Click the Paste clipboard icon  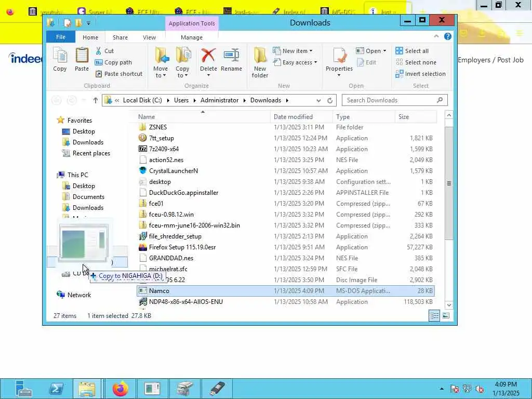pyautogui.click(x=82, y=59)
